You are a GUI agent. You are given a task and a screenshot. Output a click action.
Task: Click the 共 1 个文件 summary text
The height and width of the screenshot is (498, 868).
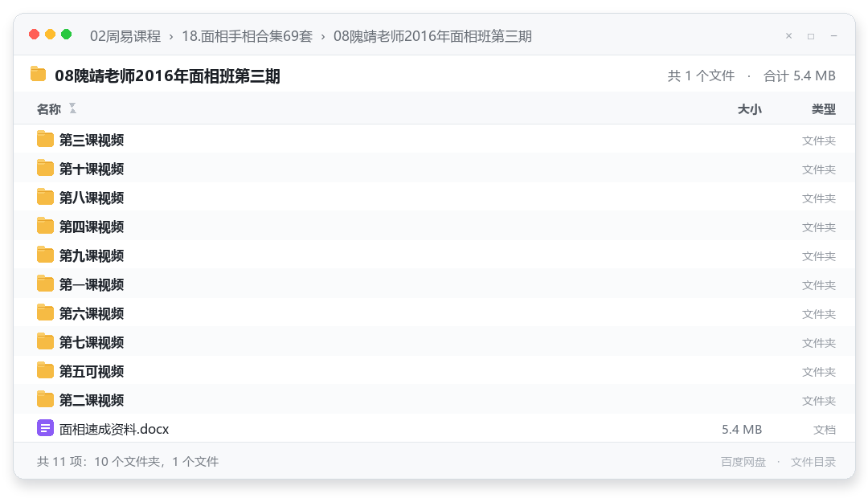[701, 76]
